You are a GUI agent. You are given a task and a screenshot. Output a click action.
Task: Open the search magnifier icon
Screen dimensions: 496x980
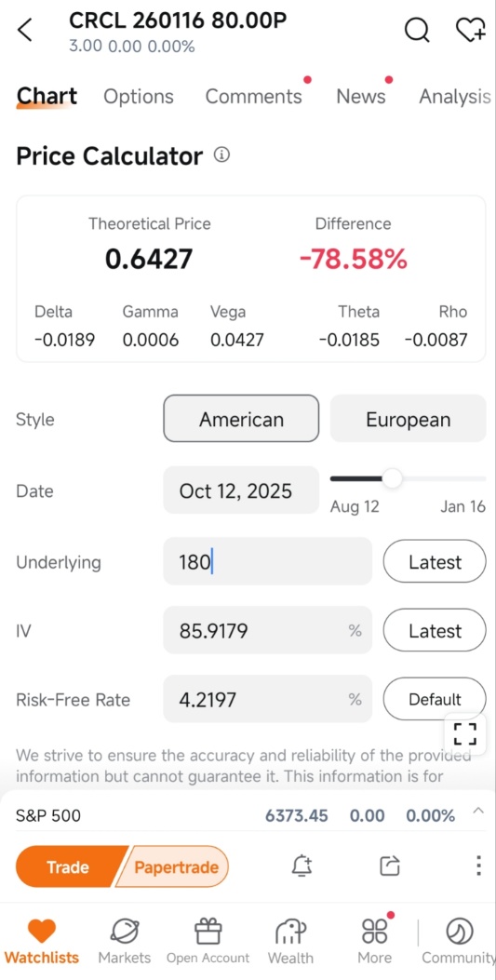[x=417, y=29]
